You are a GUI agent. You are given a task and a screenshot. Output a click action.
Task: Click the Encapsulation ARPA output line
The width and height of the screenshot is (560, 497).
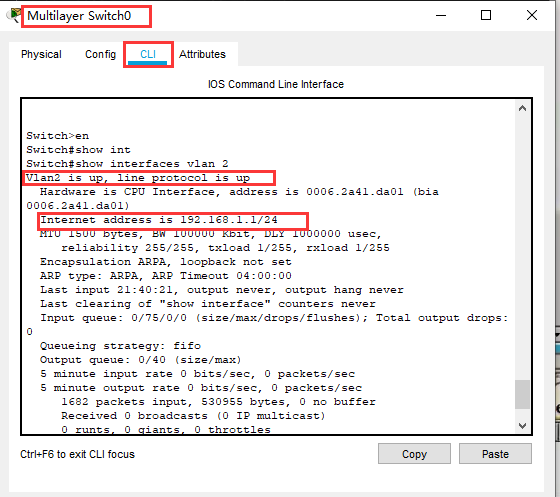pyautogui.click(x=166, y=262)
